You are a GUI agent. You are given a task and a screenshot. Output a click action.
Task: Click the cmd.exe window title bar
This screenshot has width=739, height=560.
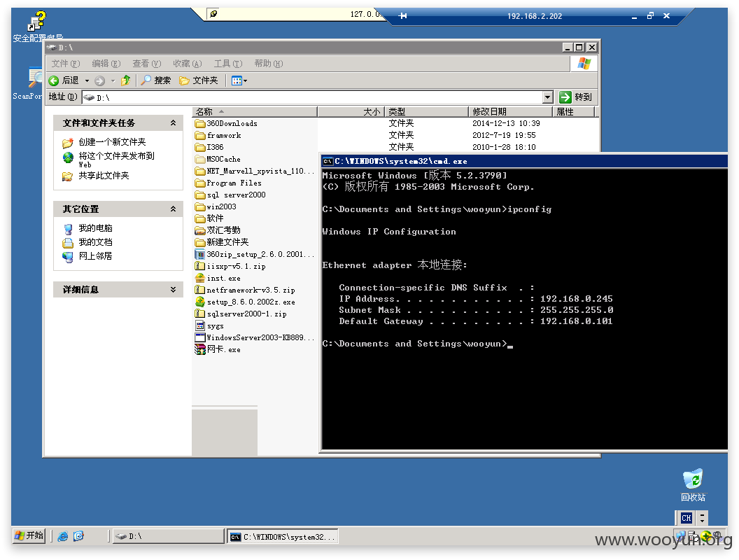[524, 161]
